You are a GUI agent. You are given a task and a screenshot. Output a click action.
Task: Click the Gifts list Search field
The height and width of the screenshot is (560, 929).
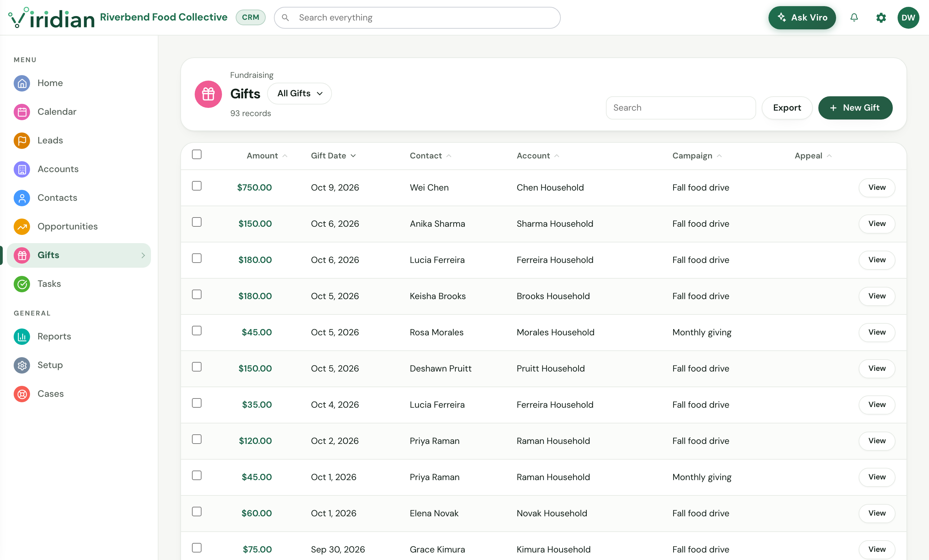681,108
